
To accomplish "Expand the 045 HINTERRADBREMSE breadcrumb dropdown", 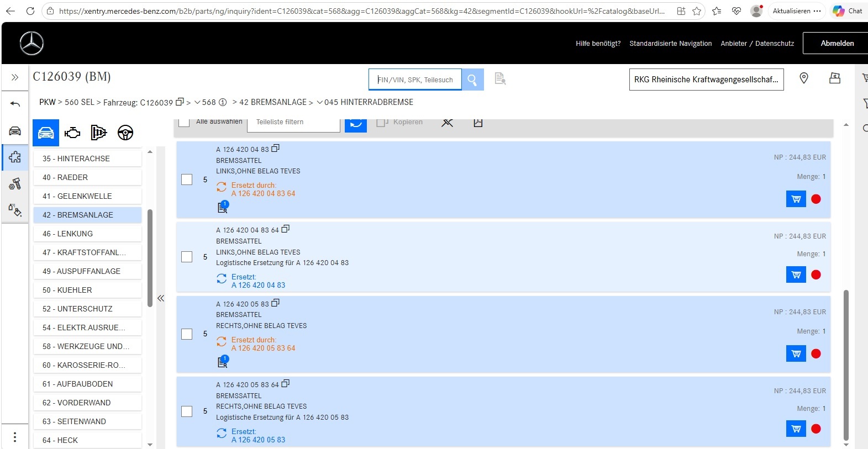I will coord(320,102).
